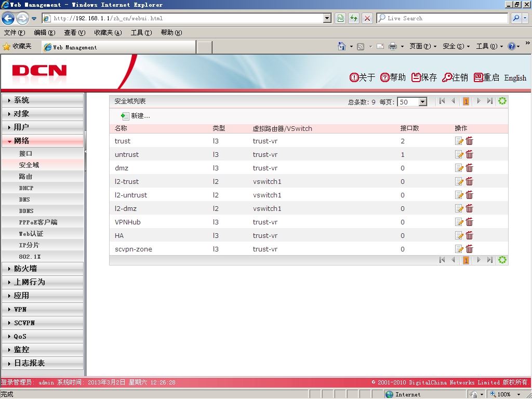Go to last page in top pager
The height and width of the screenshot is (399, 532).
pos(489,101)
